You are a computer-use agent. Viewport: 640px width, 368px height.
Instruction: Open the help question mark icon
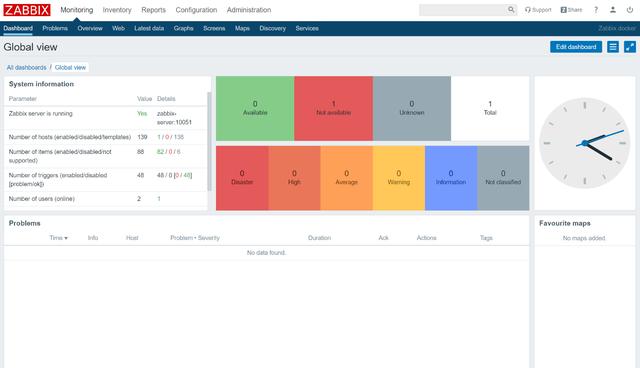596,10
